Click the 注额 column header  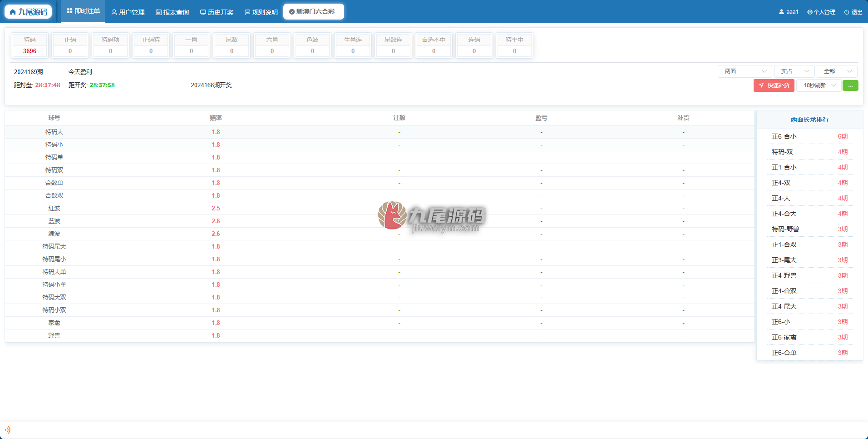pyautogui.click(x=399, y=118)
